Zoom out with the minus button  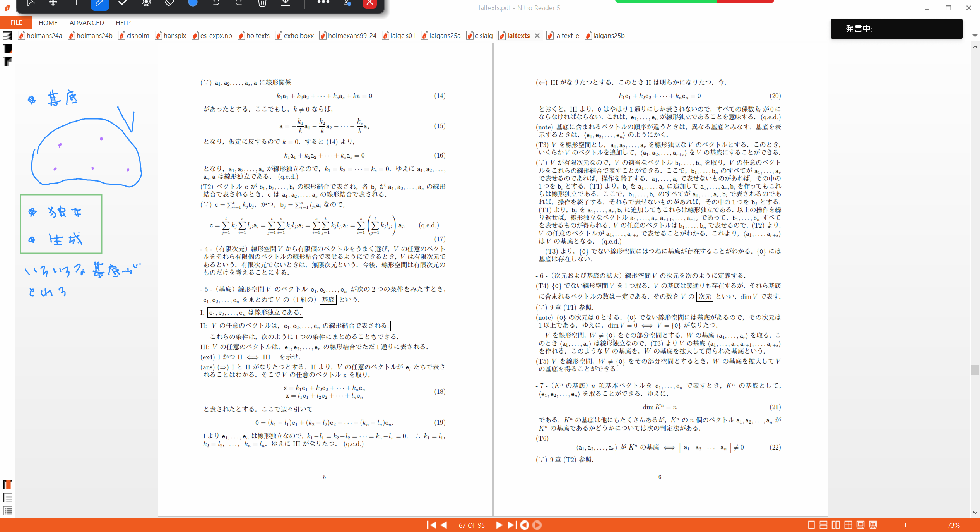click(885, 525)
